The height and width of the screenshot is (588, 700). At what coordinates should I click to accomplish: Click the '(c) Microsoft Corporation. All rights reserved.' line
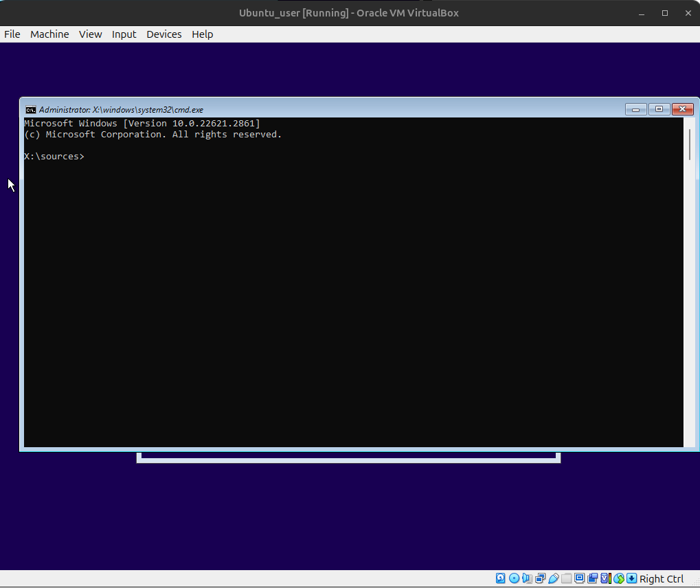pyautogui.click(x=153, y=135)
